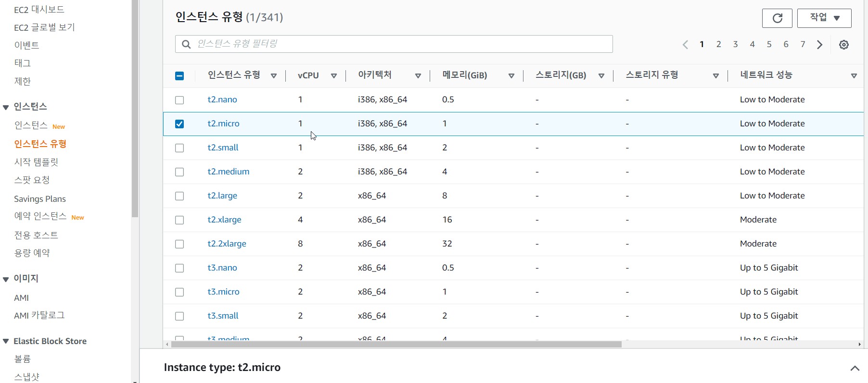Go to page 2 of results
868x383 pixels.
[x=719, y=44]
